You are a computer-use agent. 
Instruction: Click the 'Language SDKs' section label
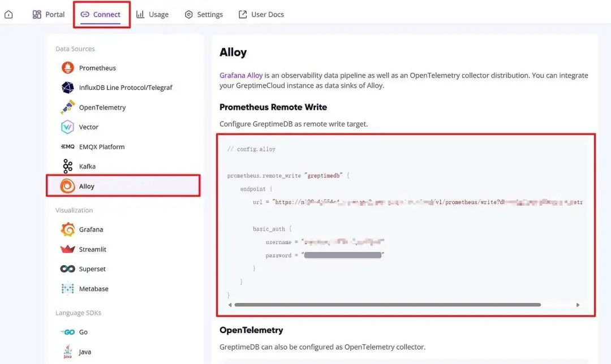78,313
